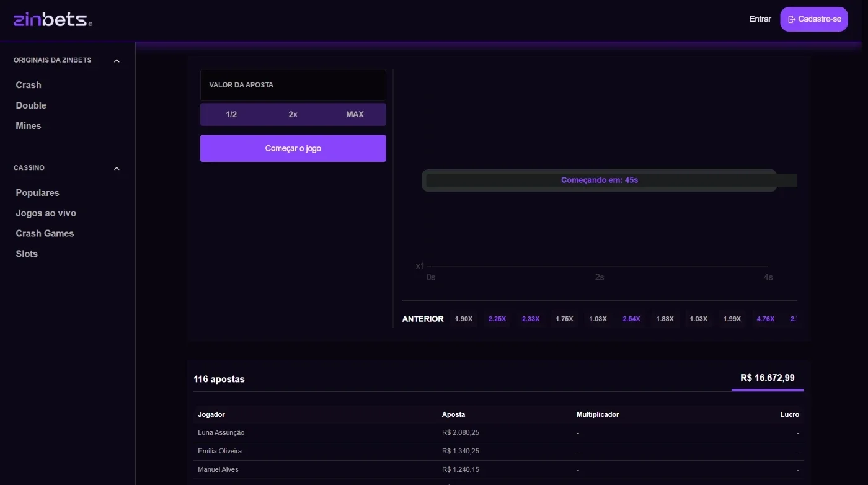
Task: Select previous result 1.99X
Action: pyautogui.click(x=732, y=319)
